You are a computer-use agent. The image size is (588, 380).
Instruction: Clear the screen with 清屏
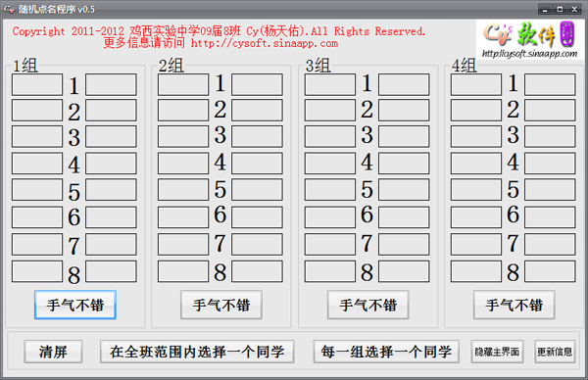point(53,352)
